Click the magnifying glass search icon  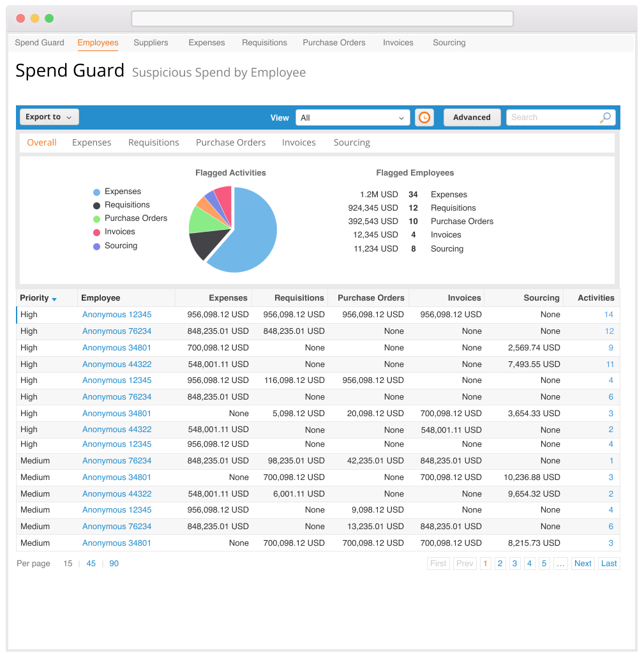[x=605, y=117]
